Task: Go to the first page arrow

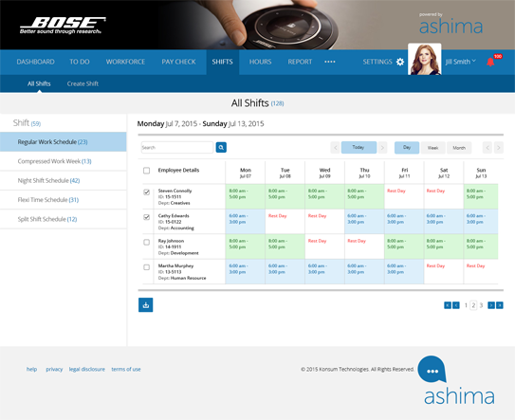Action: (x=448, y=305)
